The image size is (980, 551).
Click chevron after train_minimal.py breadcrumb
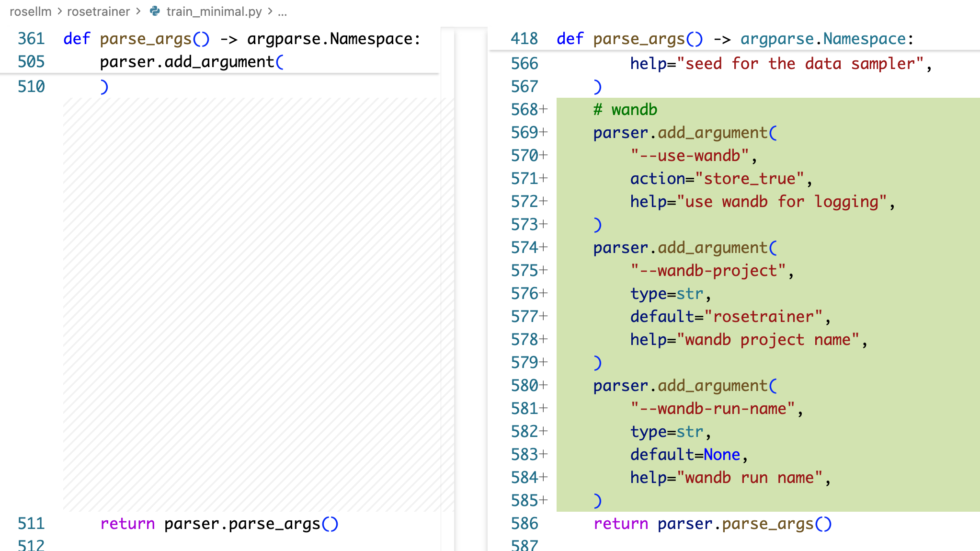[x=270, y=11]
